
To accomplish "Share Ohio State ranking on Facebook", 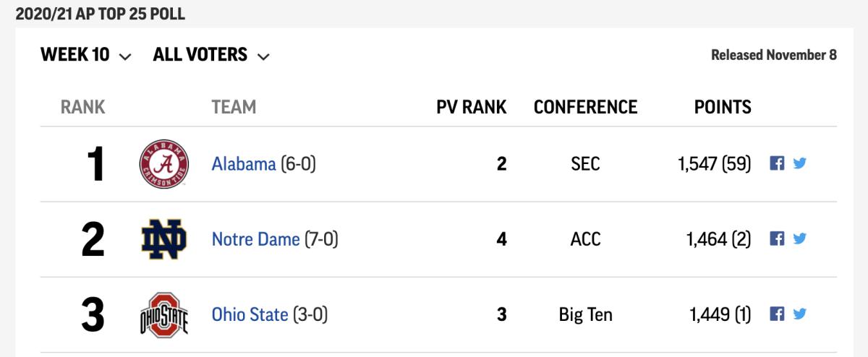I will 777,314.
